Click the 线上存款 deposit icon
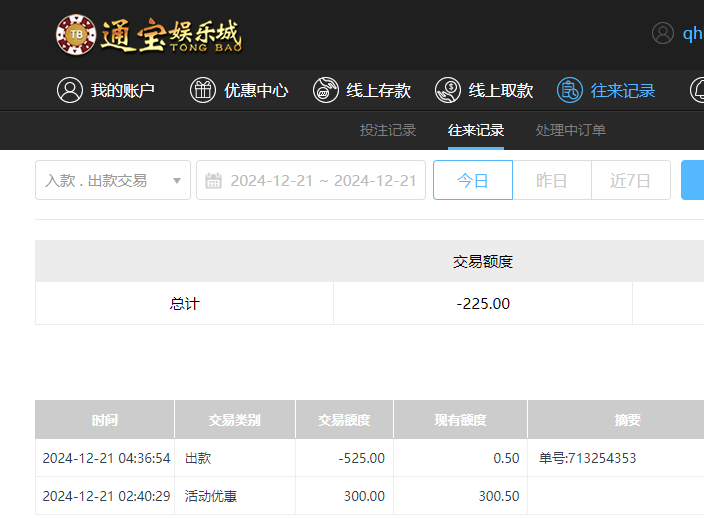The height and width of the screenshot is (518, 704). pyautogui.click(x=326, y=90)
